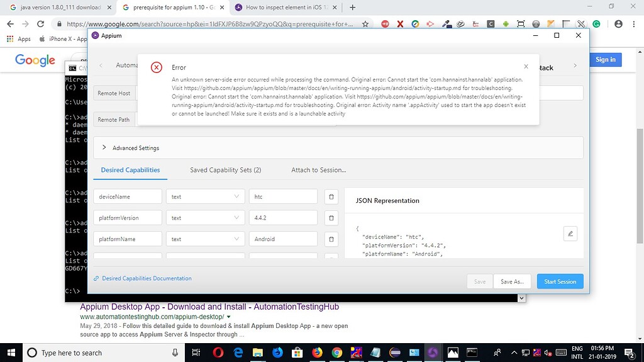The height and width of the screenshot is (362, 644).
Task: Click the value field containing htc
Action: click(283, 196)
